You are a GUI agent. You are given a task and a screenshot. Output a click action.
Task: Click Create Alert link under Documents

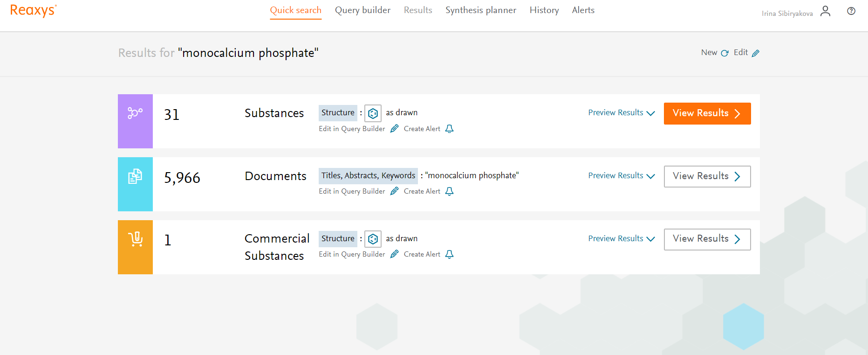tap(422, 191)
